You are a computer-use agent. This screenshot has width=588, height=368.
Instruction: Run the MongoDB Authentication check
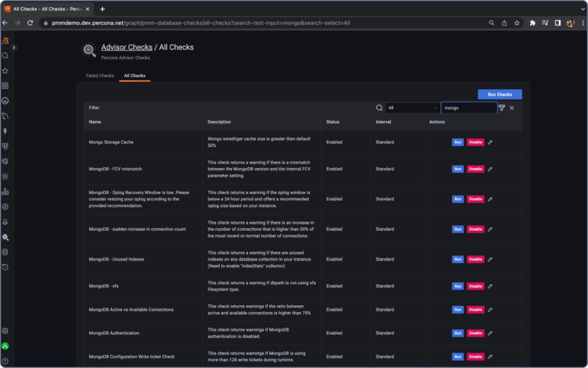pyautogui.click(x=458, y=333)
